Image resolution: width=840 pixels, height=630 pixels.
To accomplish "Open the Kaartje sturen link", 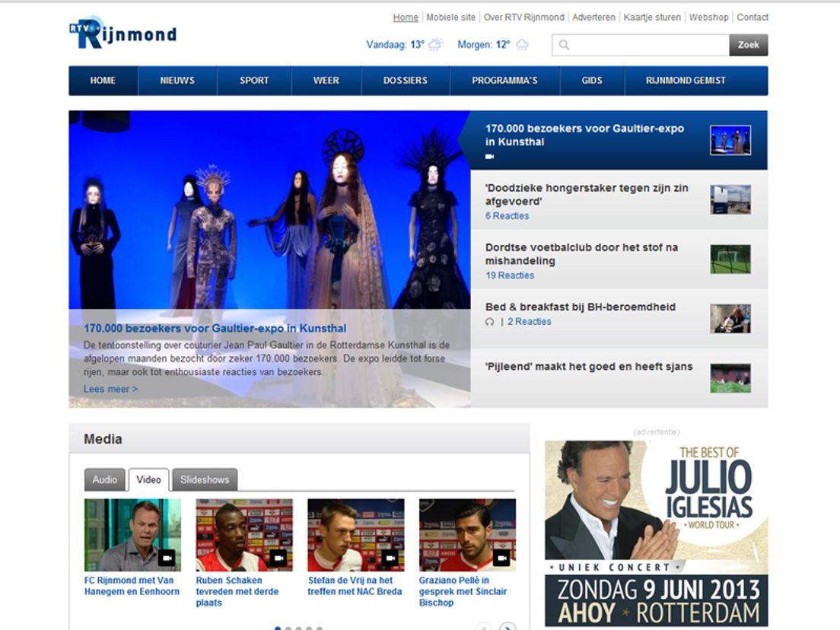I will tap(652, 17).
